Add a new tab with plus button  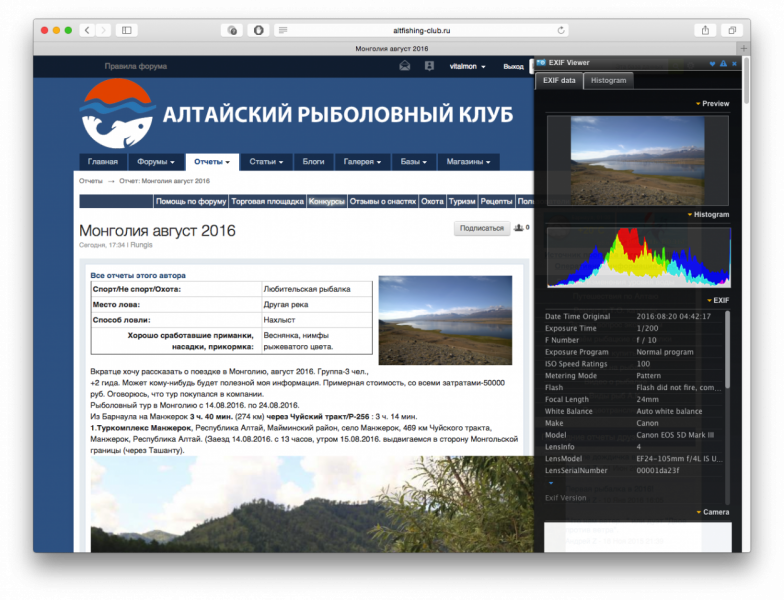(744, 48)
